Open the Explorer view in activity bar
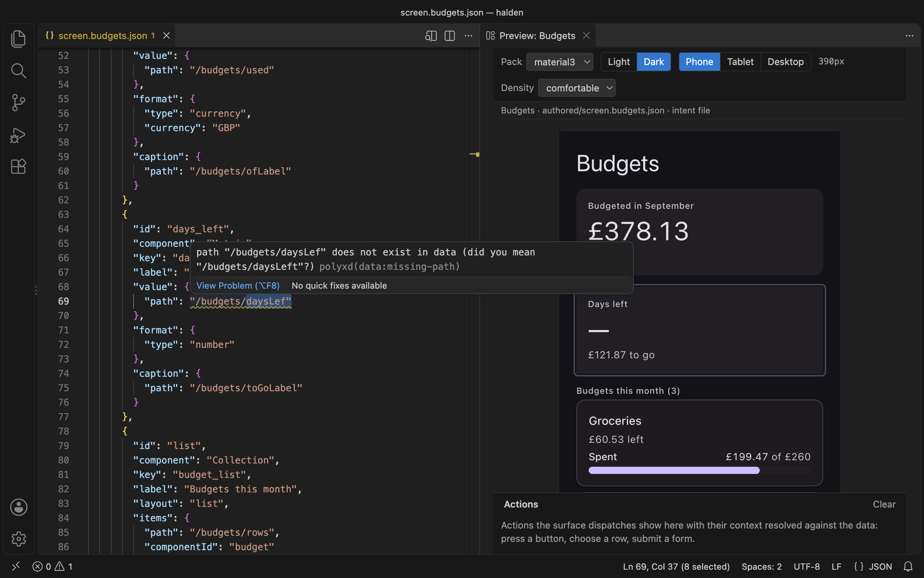This screenshot has width=924, height=578. coord(18,39)
